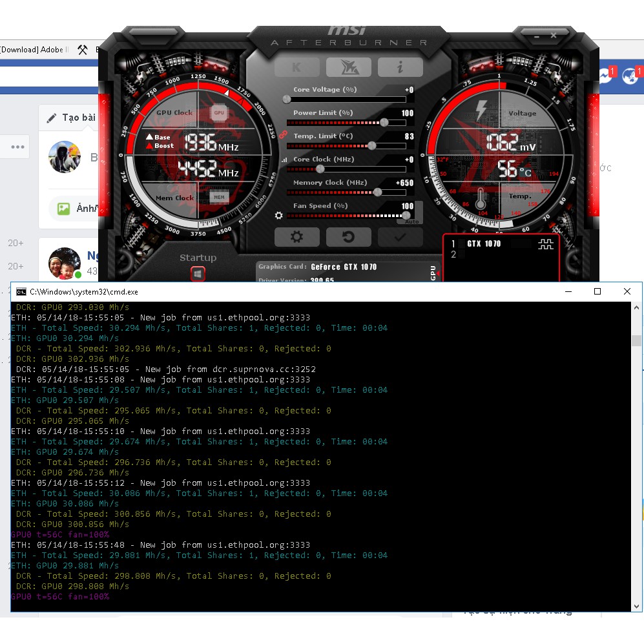Open the information (i) panel
This screenshot has height=644, width=644.
click(400, 67)
